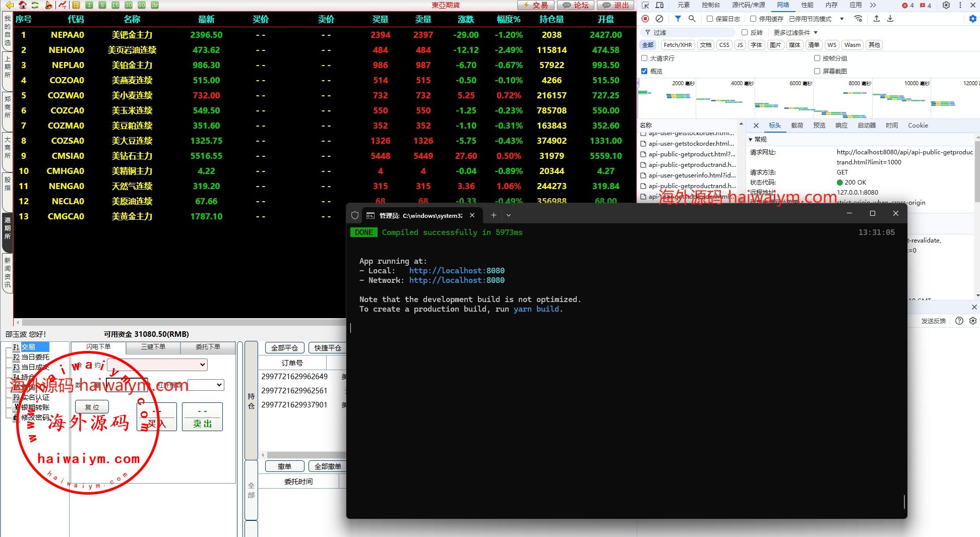Click the 全部平仓 button
The height and width of the screenshot is (537, 980).
[x=284, y=348]
